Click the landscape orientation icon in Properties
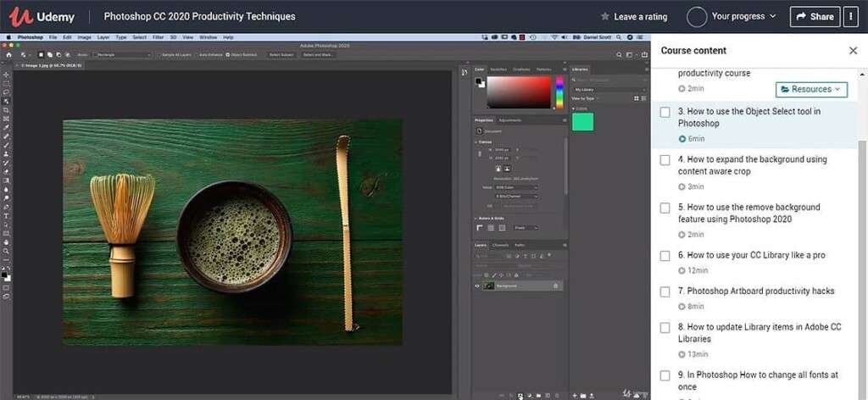The image size is (868, 400). tap(507, 169)
